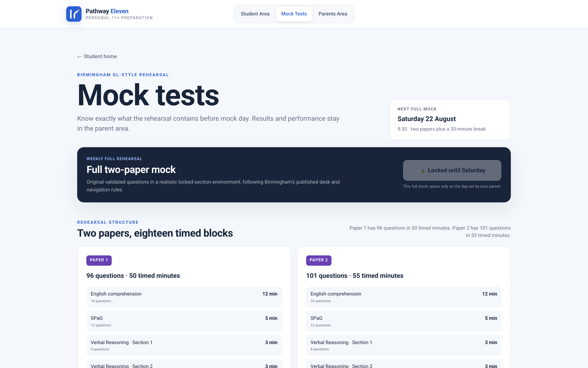Select Paper 1 Verbal Reasoning Section 1 row

click(x=184, y=345)
